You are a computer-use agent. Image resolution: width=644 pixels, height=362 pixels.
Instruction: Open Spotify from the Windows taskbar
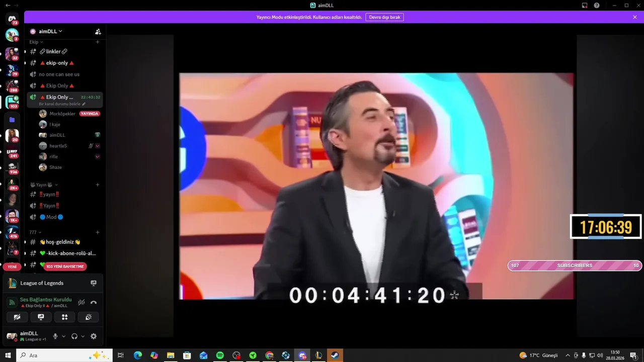(220, 355)
